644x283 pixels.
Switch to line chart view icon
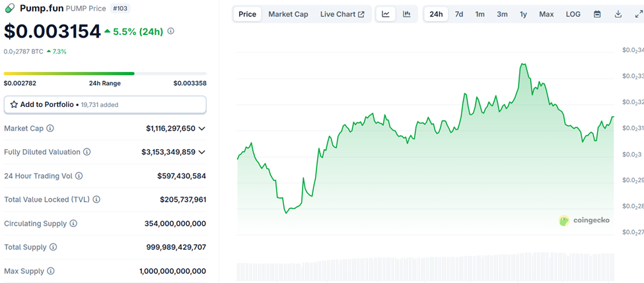pos(386,14)
